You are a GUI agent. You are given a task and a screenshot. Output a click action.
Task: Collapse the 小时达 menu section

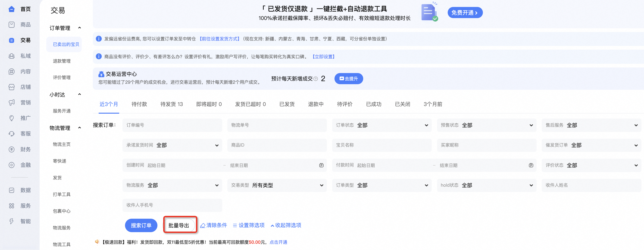[79, 94]
